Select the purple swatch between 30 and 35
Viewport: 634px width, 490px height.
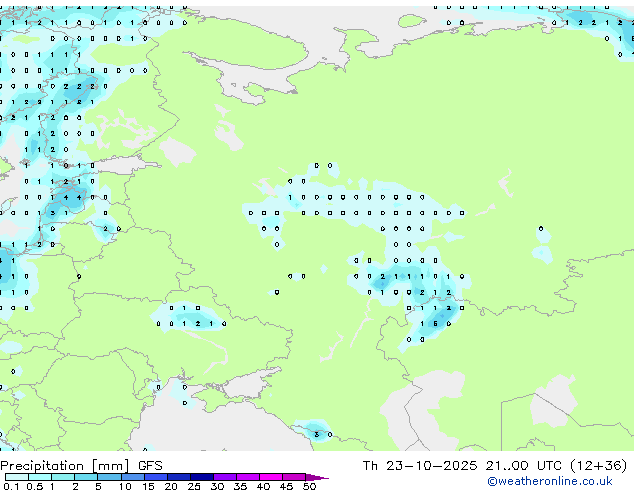coord(225,477)
